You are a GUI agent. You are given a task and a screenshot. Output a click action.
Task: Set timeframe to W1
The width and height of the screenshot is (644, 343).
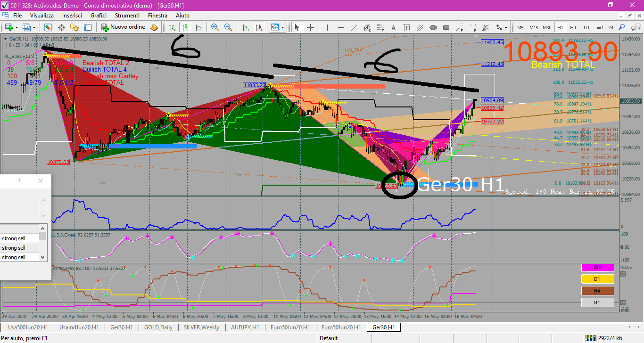[600, 27]
